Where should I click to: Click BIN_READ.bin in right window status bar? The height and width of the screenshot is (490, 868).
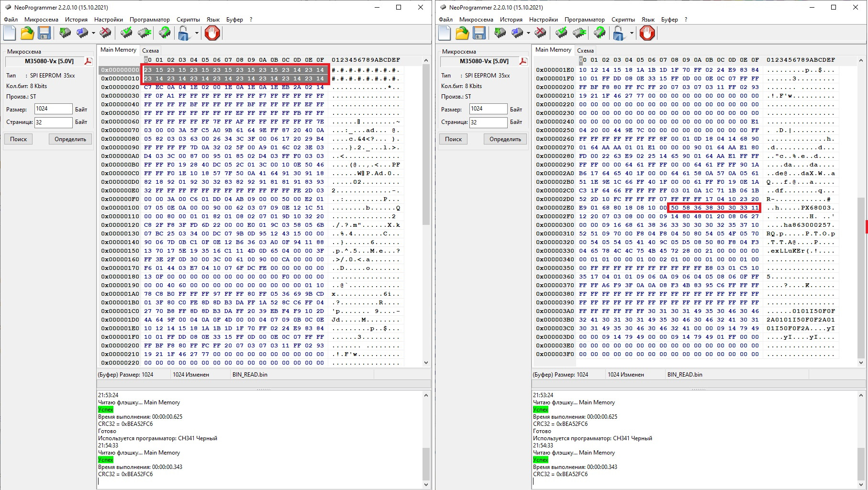(685, 375)
